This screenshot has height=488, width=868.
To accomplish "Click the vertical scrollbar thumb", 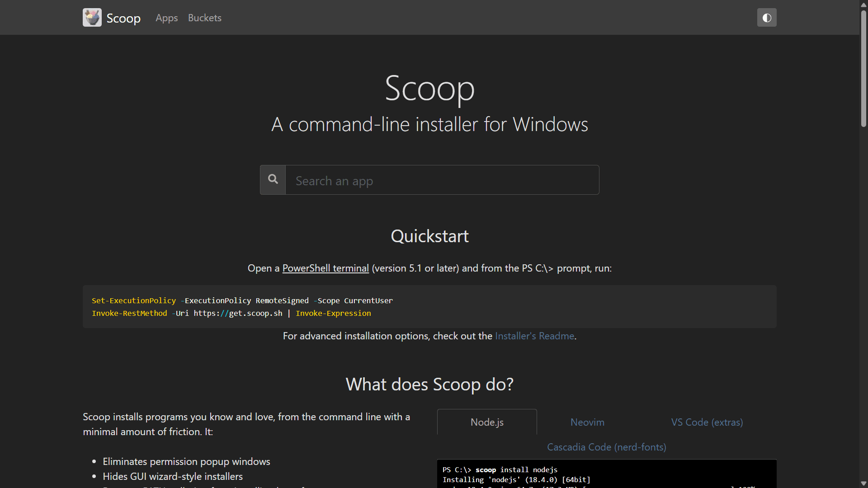I will click(x=863, y=68).
